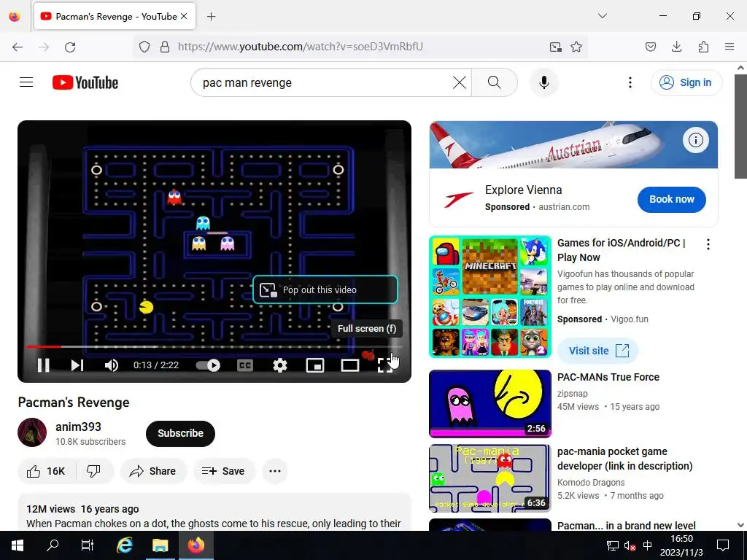Open Games for iOS/Android/PC thumbnail
This screenshot has height=560, width=747.
point(490,297)
